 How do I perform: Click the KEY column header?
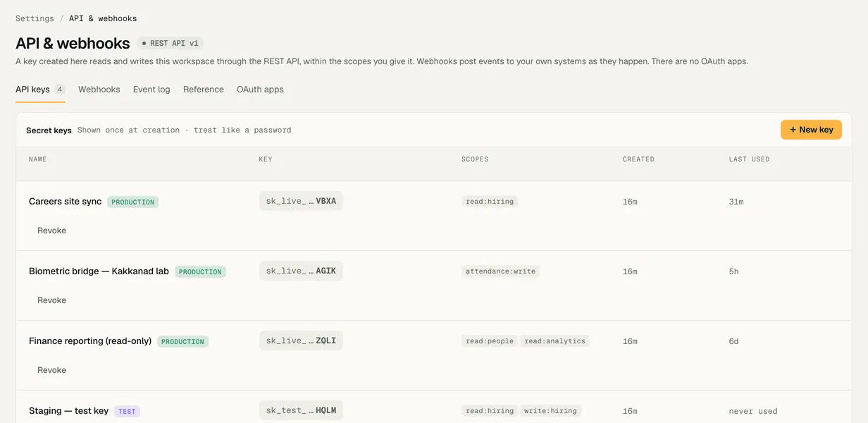point(266,159)
